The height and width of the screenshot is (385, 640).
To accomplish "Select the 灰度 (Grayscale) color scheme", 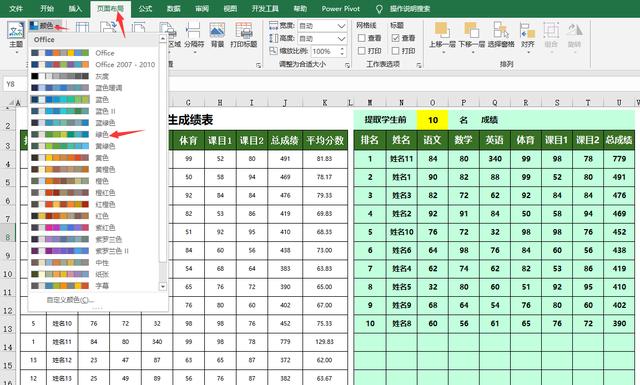I will 94,76.
